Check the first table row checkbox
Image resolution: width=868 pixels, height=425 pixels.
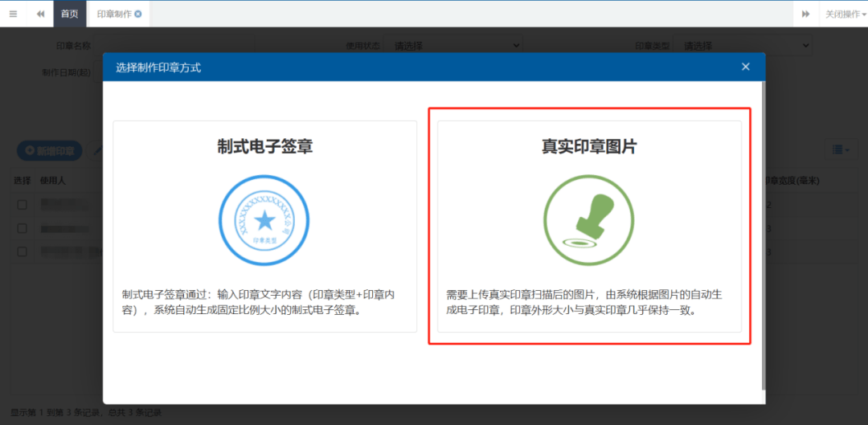click(23, 206)
